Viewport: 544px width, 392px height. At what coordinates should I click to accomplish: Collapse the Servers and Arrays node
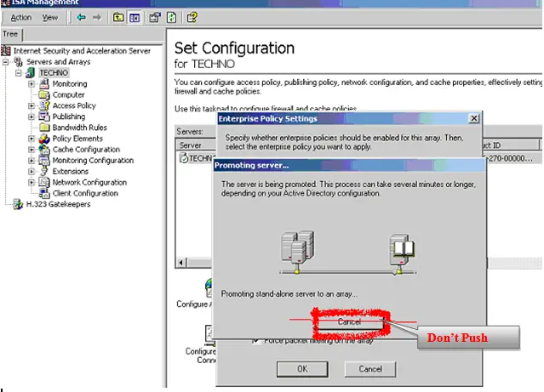[5, 62]
